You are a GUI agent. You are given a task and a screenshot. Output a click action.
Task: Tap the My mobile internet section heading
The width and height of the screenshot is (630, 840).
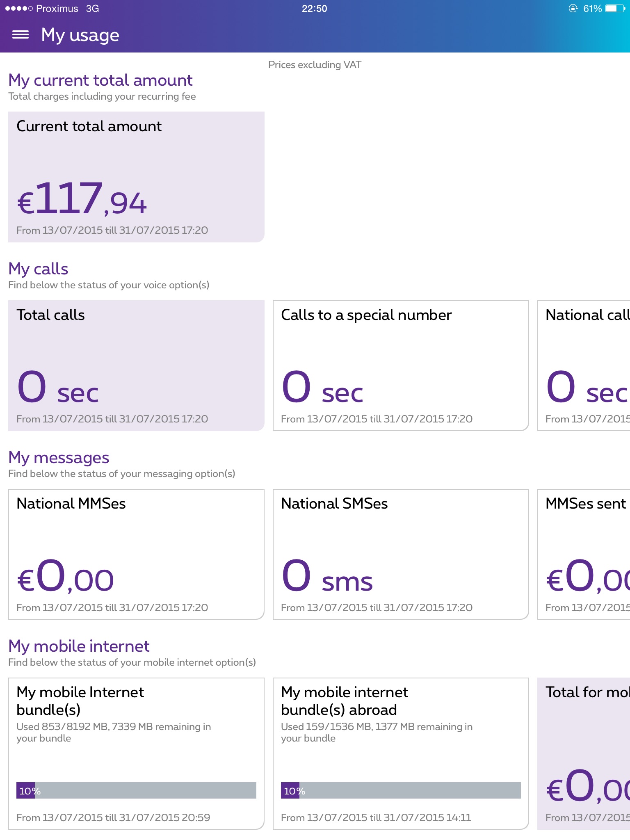pyautogui.click(x=79, y=646)
